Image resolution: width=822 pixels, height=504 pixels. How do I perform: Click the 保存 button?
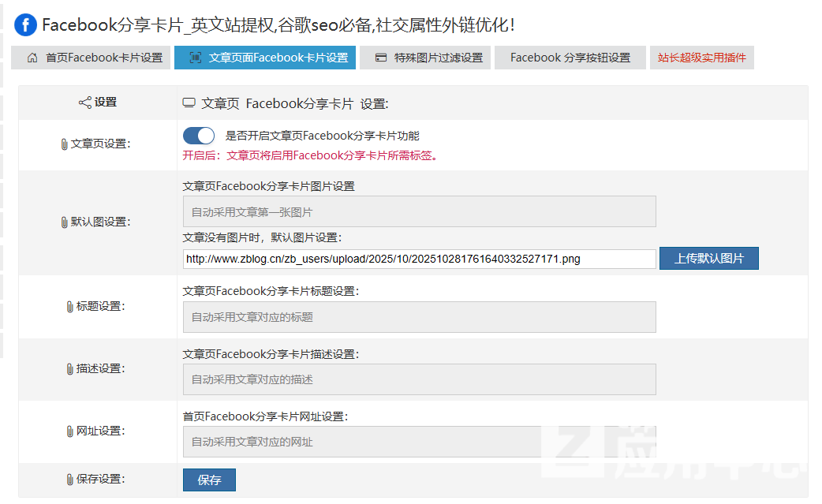click(209, 480)
